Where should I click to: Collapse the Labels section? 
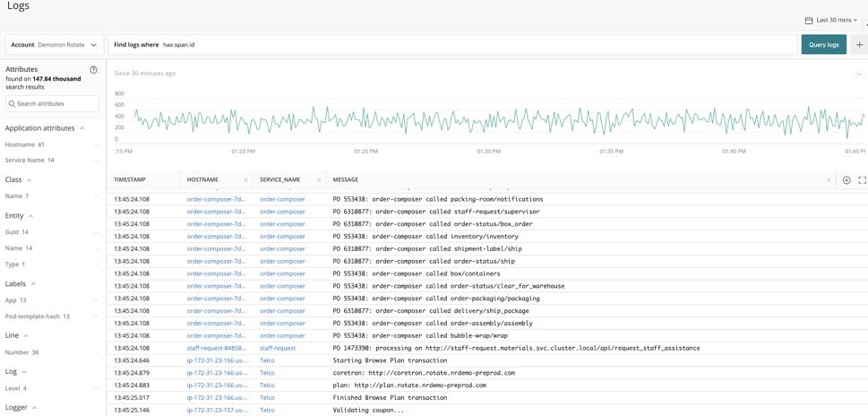coord(33,284)
